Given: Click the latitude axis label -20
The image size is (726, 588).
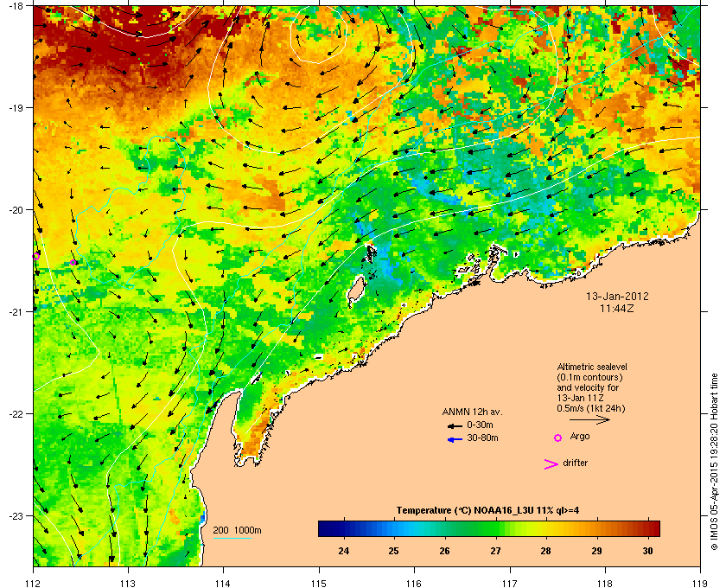Looking at the screenshot, I should click(15, 210).
